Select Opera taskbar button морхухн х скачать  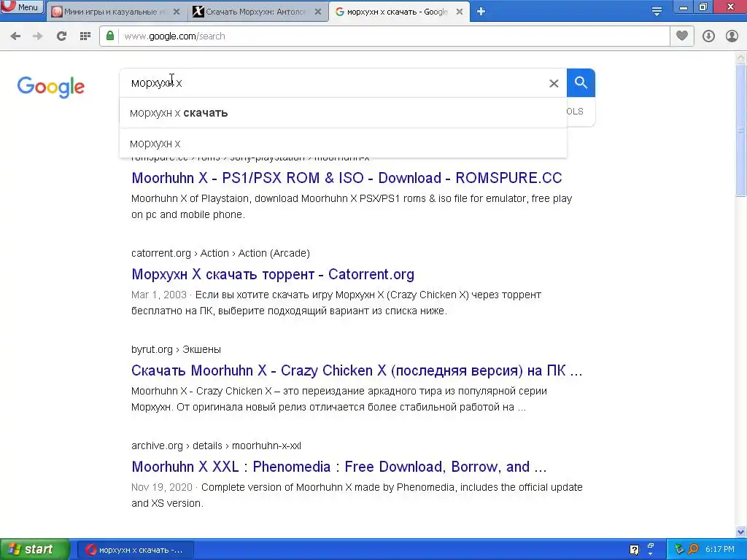pyautogui.click(x=136, y=550)
